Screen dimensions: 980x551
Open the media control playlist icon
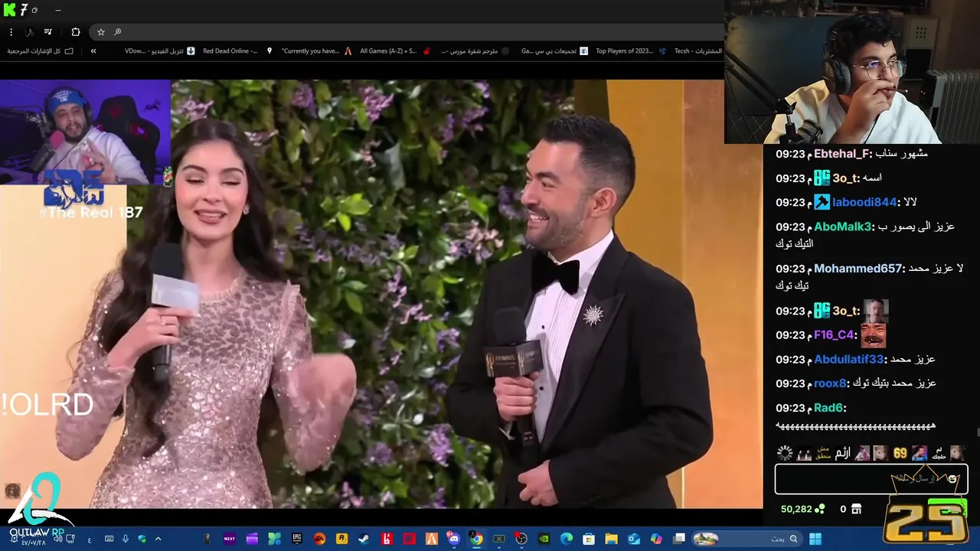pos(47,32)
